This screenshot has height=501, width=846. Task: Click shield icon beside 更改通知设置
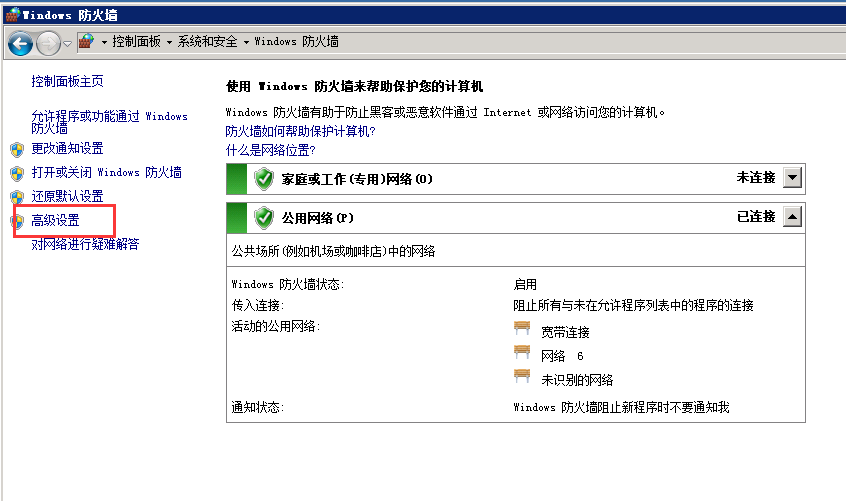click(17, 149)
